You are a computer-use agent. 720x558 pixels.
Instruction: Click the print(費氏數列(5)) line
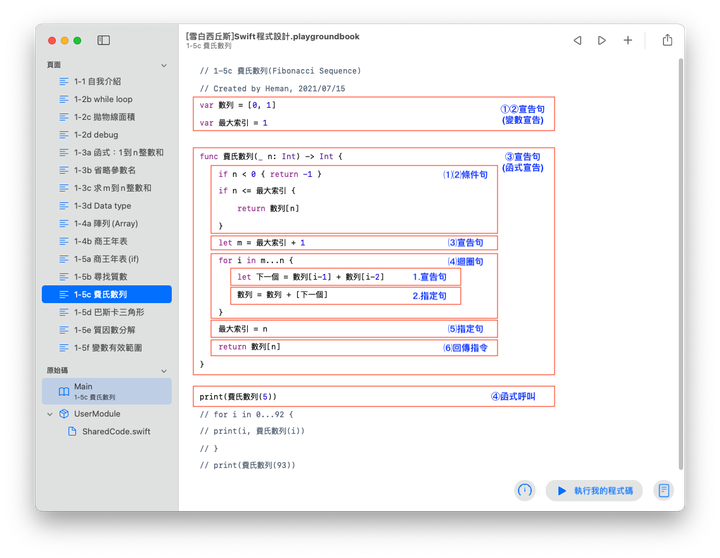[238, 397]
